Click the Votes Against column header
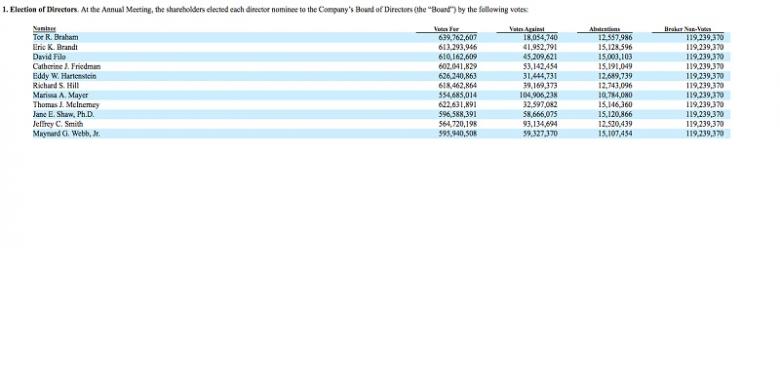780x390 pixels. point(527,29)
